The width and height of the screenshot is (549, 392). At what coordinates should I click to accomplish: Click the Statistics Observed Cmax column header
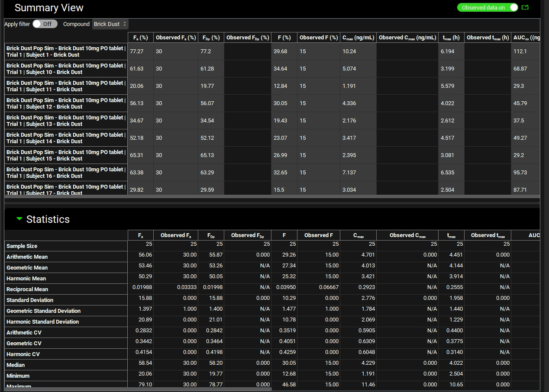pyautogui.click(x=407, y=235)
